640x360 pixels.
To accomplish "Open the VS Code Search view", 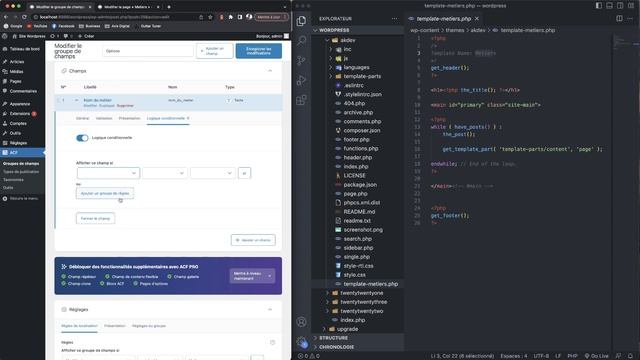I will pos(301,40).
